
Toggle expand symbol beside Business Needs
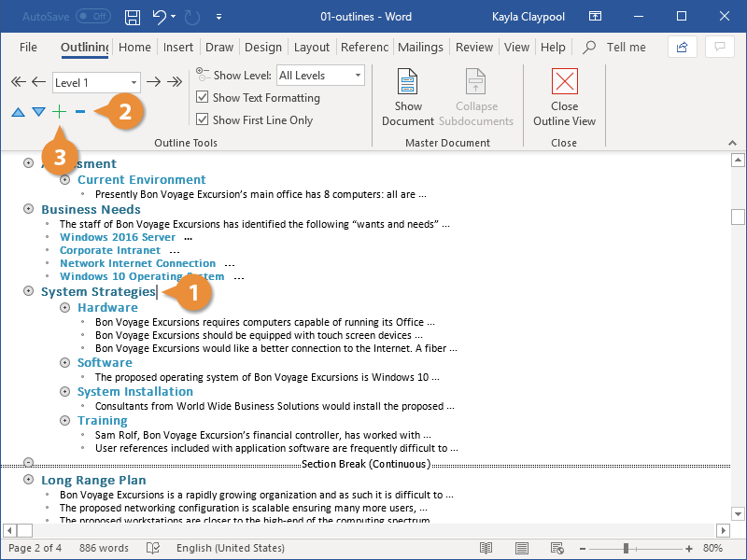[29, 209]
